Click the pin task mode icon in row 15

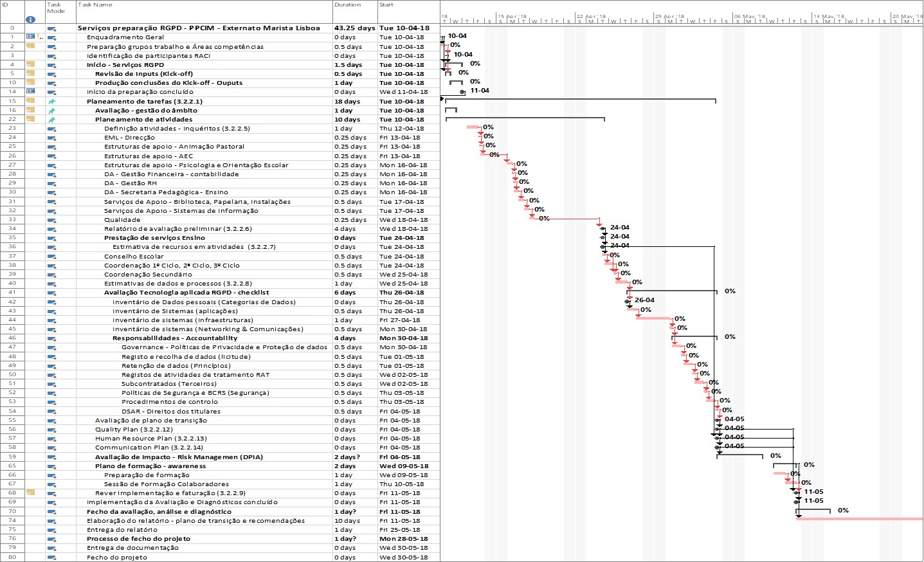point(52,102)
